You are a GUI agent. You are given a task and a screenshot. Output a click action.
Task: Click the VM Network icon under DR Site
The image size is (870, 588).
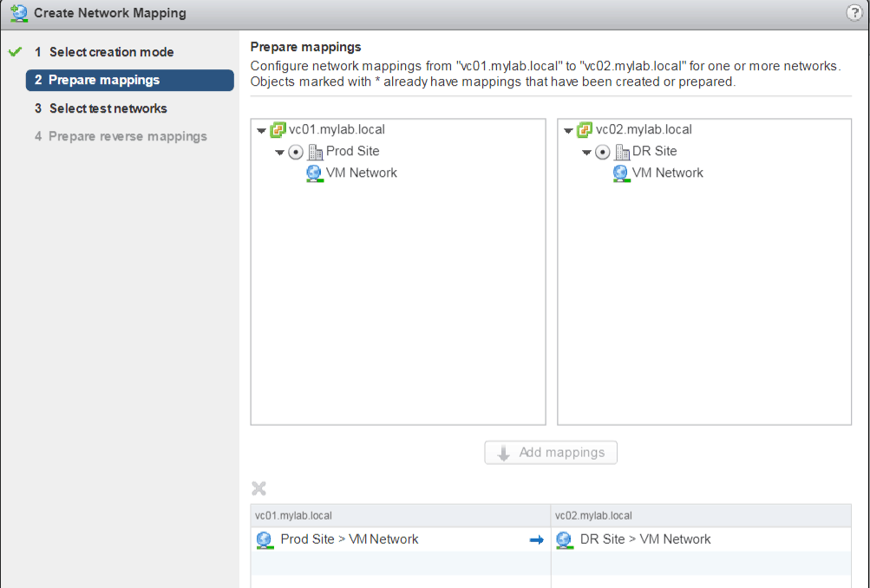pyautogui.click(x=620, y=173)
